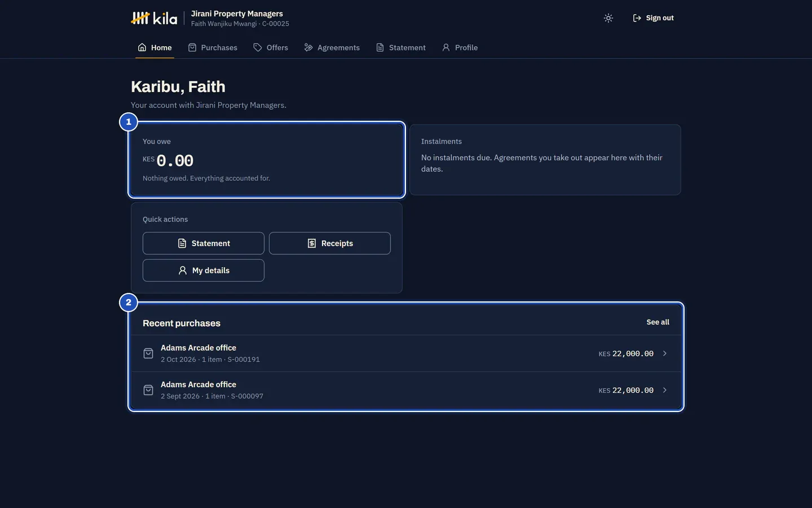This screenshot has height=508, width=812.
Task: Follow the See all purchases link
Action: (657, 322)
